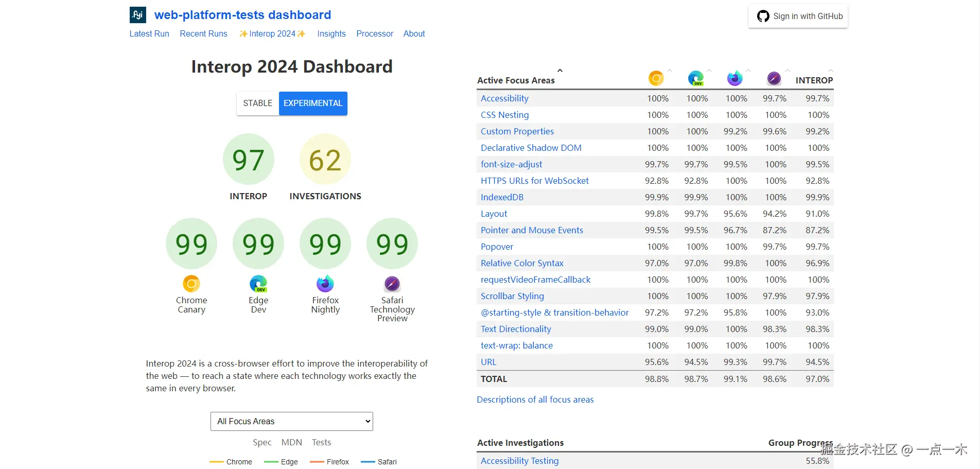Open the URL focus area link
The image size is (980, 469).
489,362
